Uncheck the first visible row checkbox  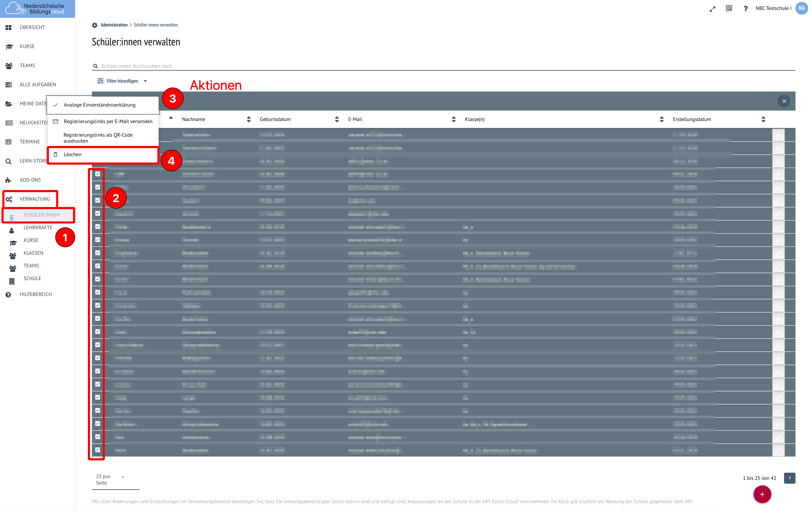(98, 174)
